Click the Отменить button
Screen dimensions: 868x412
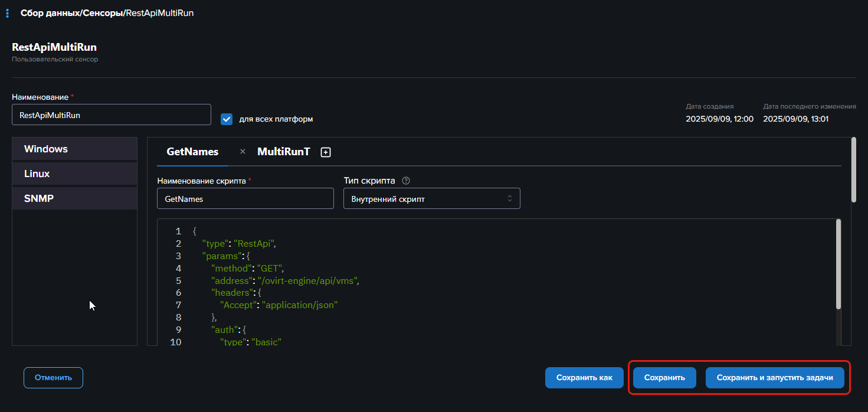pyautogui.click(x=53, y=378)
